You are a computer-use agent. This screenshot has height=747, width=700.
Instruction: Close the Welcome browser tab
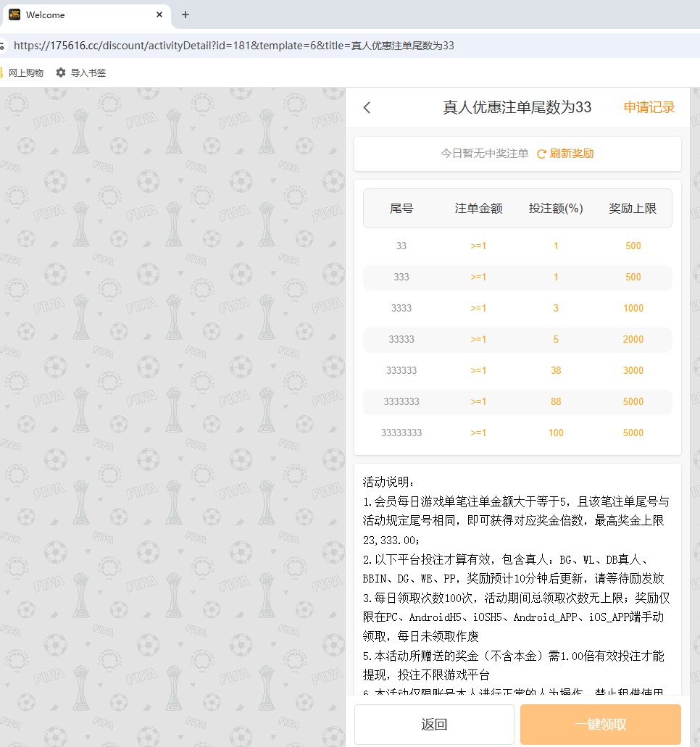click(159, 14)
